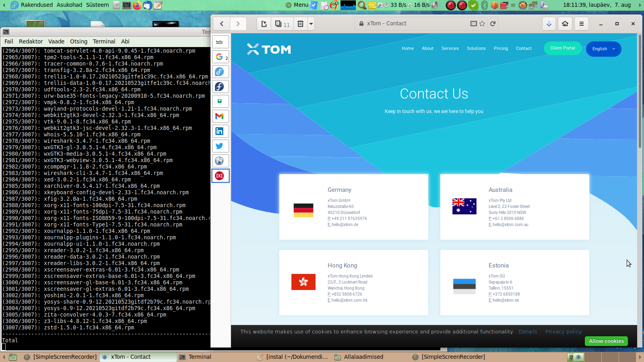
Task: Go forward in the browser history
Action: pos(238,24)
